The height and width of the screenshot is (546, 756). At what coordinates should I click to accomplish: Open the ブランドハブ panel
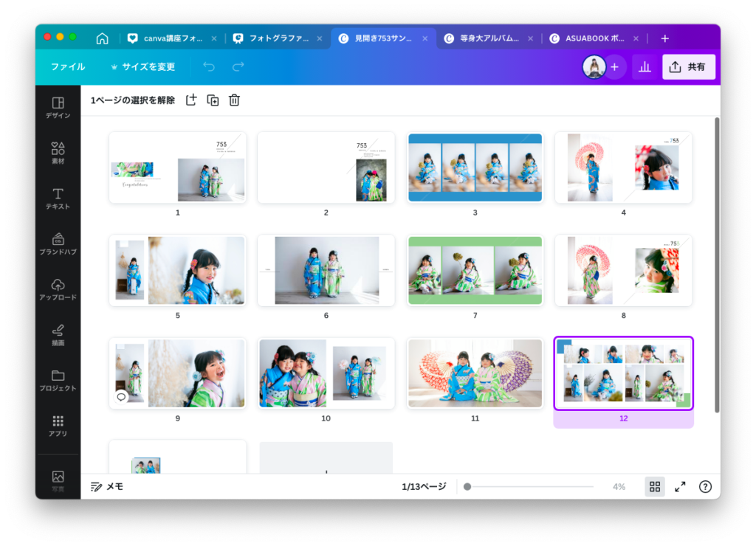(58, 243)
